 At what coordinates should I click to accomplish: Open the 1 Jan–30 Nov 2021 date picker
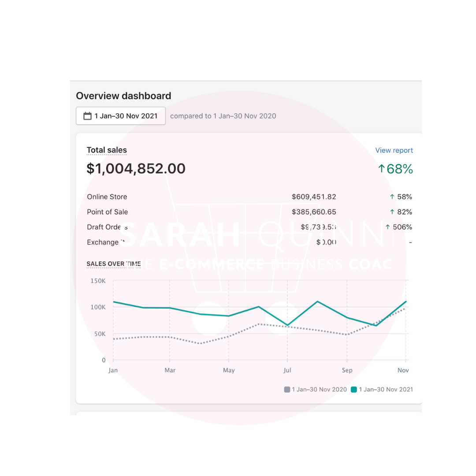pos(120,115)
